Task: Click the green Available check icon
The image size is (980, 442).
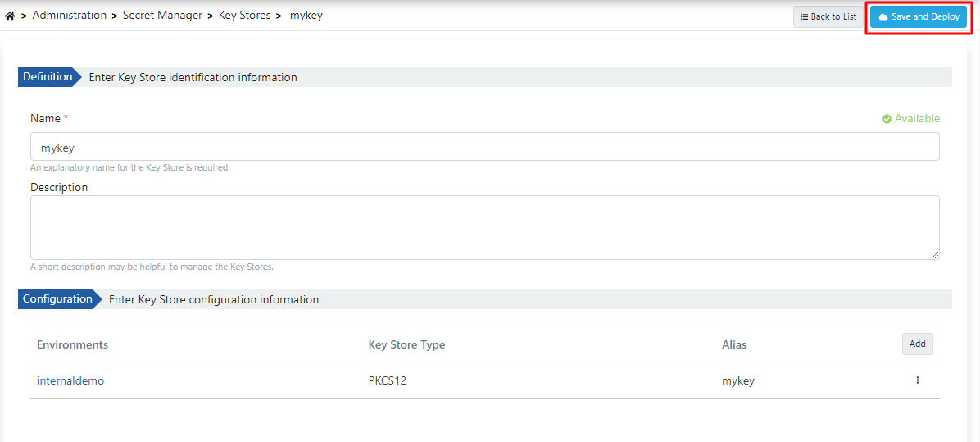Action: 887,119
